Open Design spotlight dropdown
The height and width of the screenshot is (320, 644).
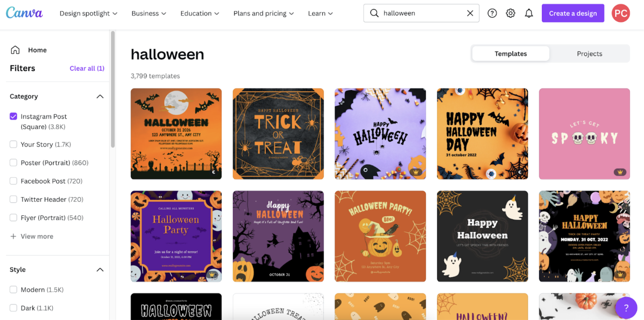pos(88,13)
